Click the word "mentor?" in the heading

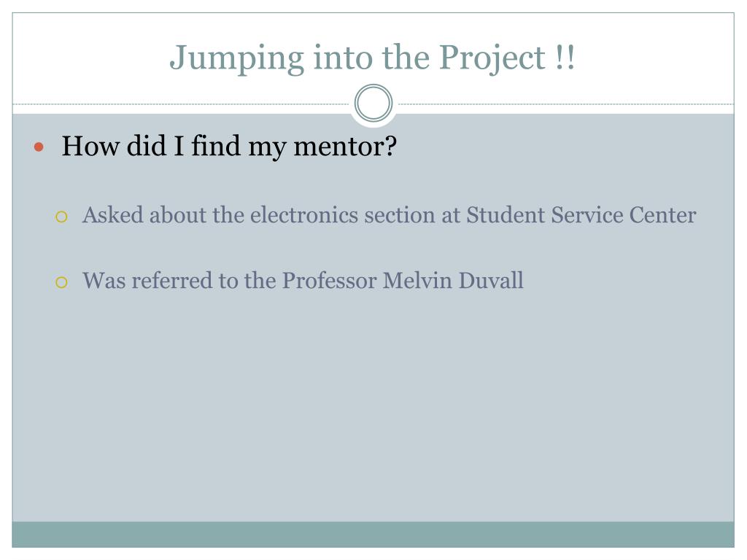pyautogui.click(x=345, y=146)
